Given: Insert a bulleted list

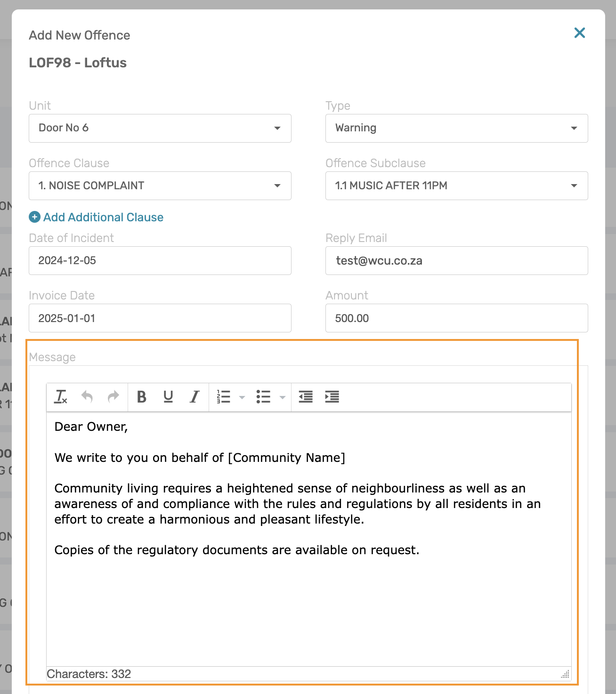Looking at the screenshot, I should click(x=264, y=397).
